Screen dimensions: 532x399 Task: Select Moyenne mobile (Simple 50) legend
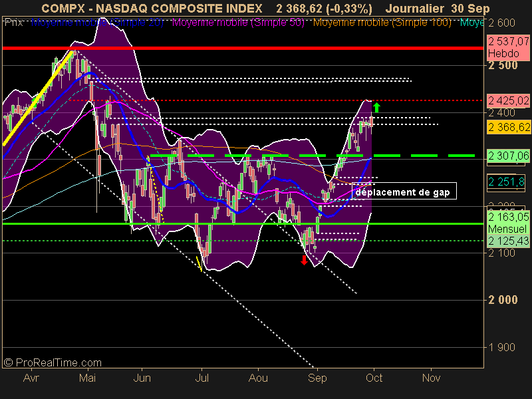[239, 23]
